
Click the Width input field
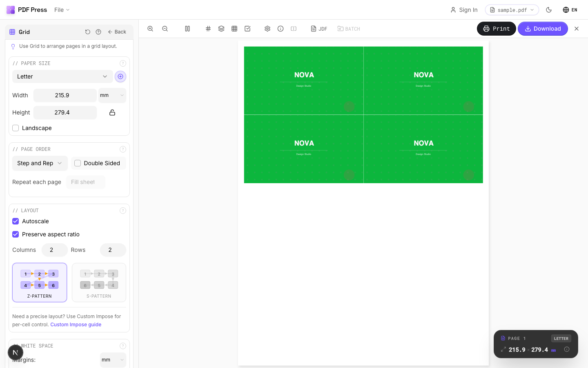65,95
